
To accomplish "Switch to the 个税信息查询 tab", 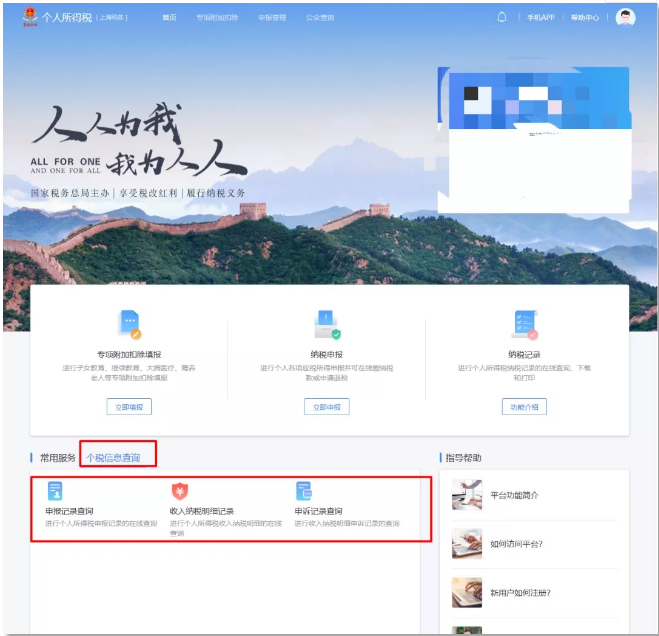I will click(113, 458).
